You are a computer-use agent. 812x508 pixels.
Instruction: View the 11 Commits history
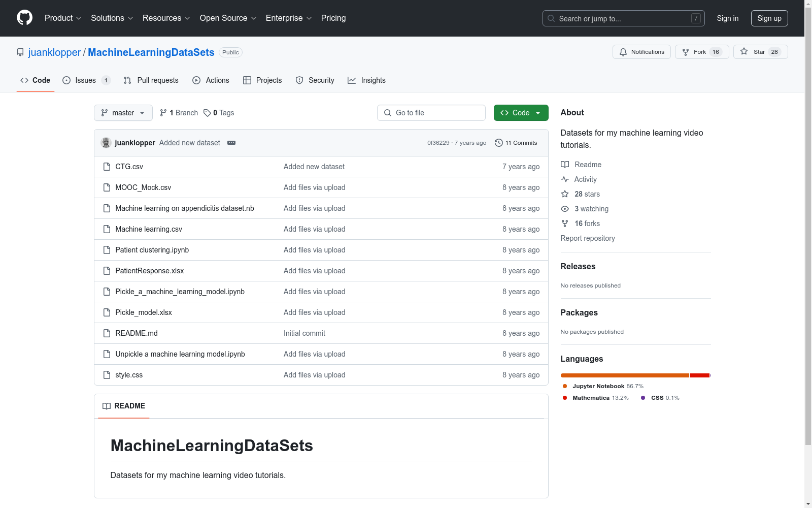[516, 143]
